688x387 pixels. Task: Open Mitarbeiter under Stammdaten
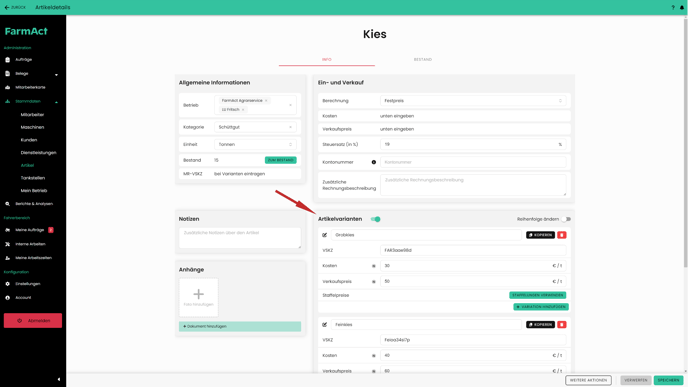pyautogui.click(x=32, y=115)
